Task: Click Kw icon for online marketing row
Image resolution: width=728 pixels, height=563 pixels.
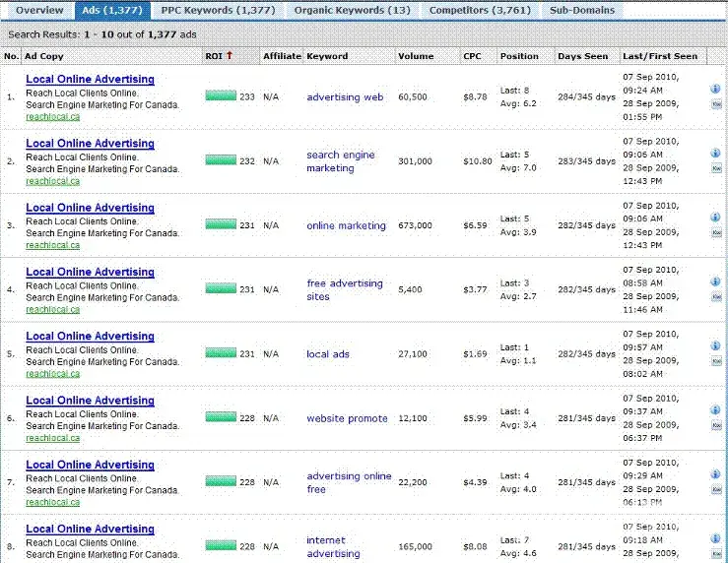Action: (715, 232)
